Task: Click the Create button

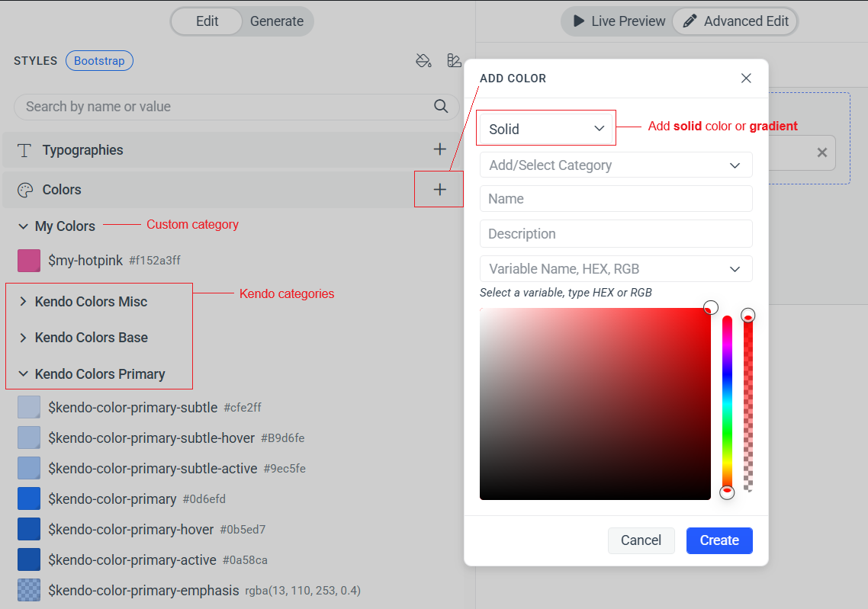Action: pos(719,540)
